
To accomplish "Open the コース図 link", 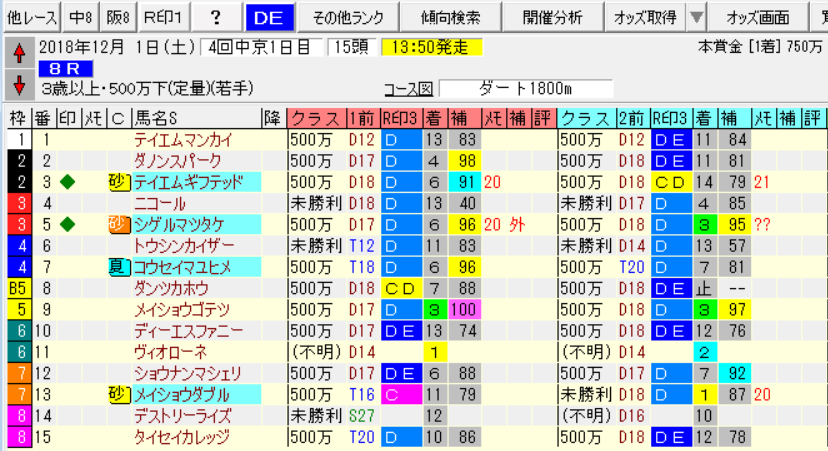I will [x=408, y=89].
